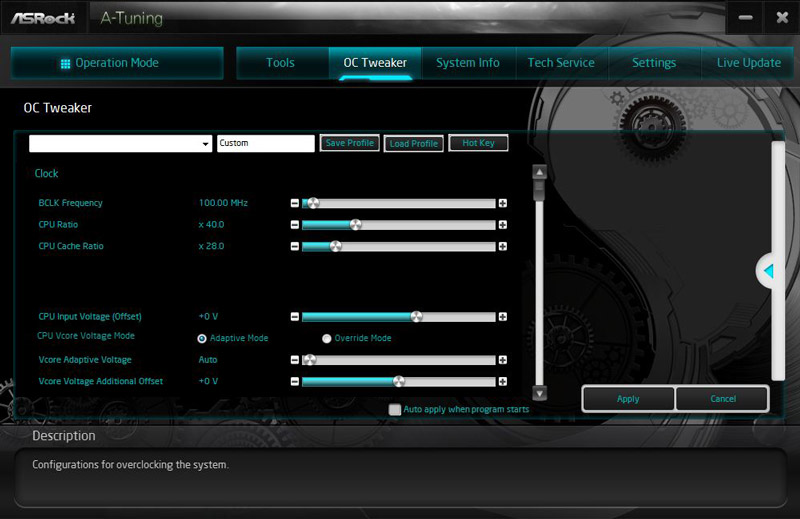The image size is (800, 519).
Task: Click the Save Profile button
Action: pyautogui.click(x=349, y=143)
